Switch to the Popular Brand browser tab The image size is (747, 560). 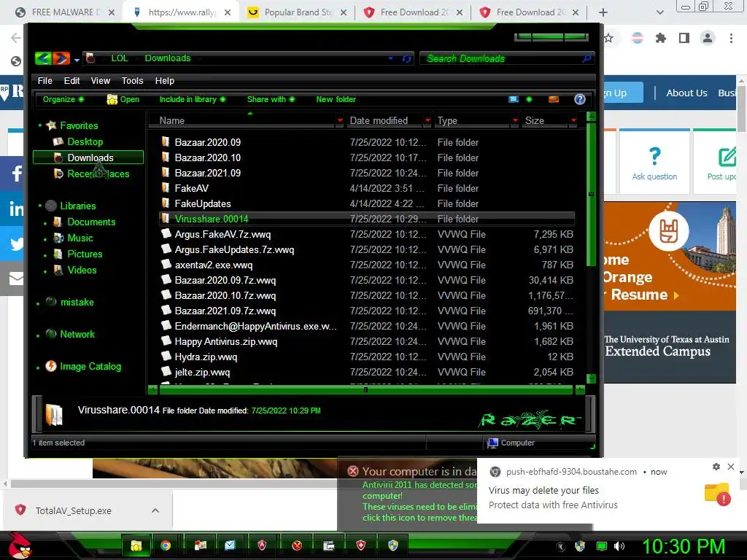point(298,12)
